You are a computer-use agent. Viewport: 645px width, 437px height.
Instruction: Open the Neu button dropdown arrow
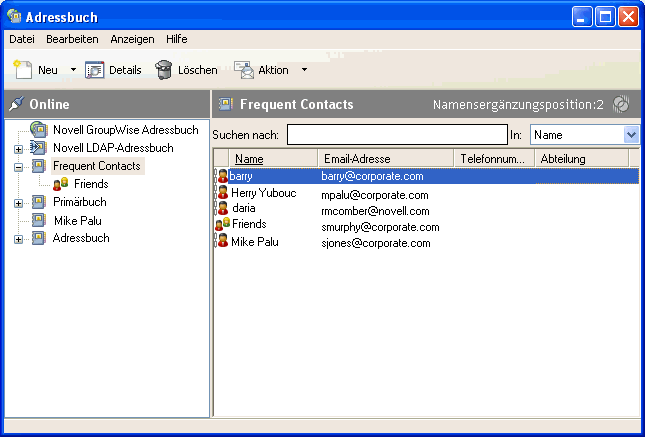pyautogui.click(x=73, y=70)
